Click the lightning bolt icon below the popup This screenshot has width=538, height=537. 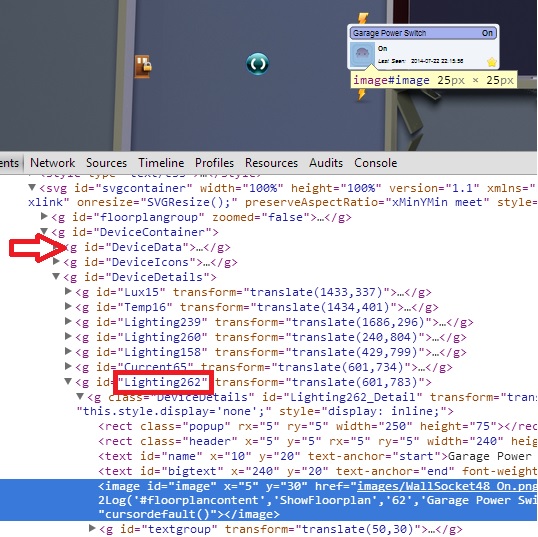[x=361, y=94]
